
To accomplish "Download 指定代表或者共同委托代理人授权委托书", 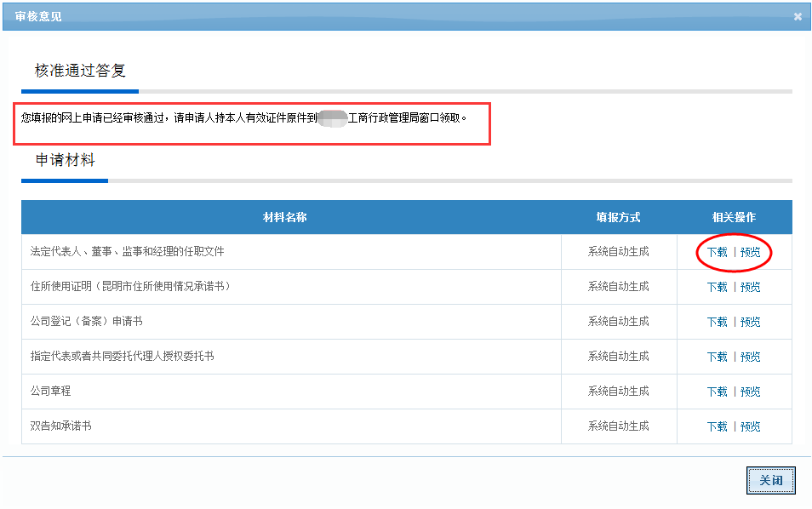I will click(718, 357).
